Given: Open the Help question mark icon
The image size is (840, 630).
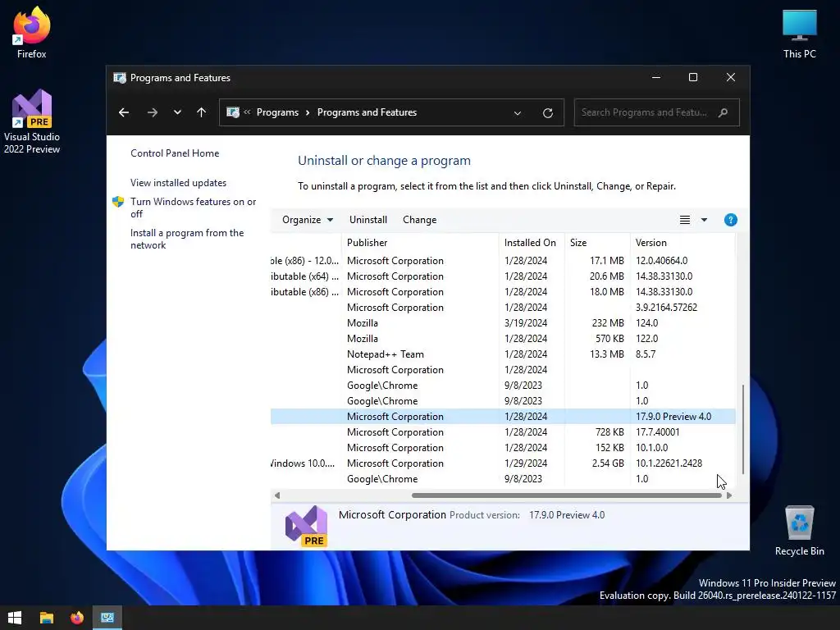Looking at the screenshot, I should tap(730, 220).
